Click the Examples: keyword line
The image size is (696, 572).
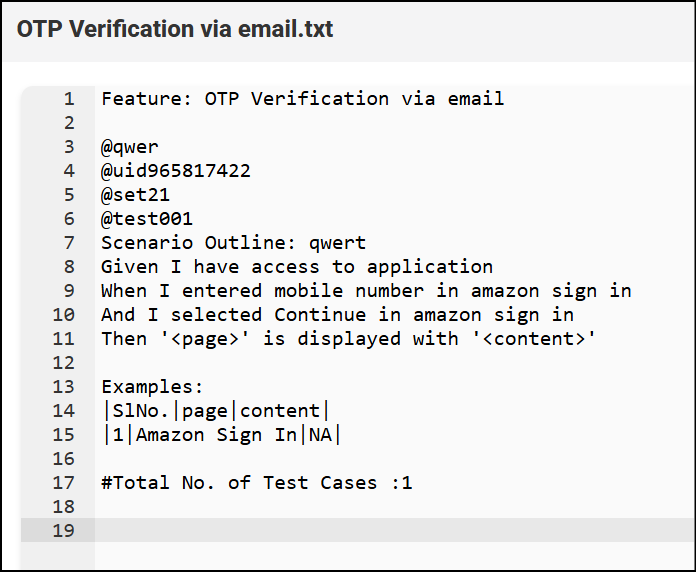pos(152,387)
